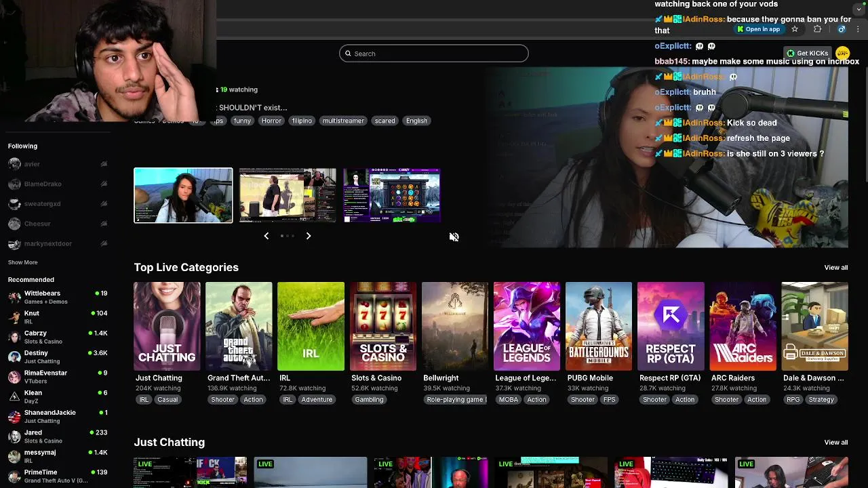Open the Grand Theft Auto category card
The width and height of the screenshot is (868, 488).
[239, 327]
